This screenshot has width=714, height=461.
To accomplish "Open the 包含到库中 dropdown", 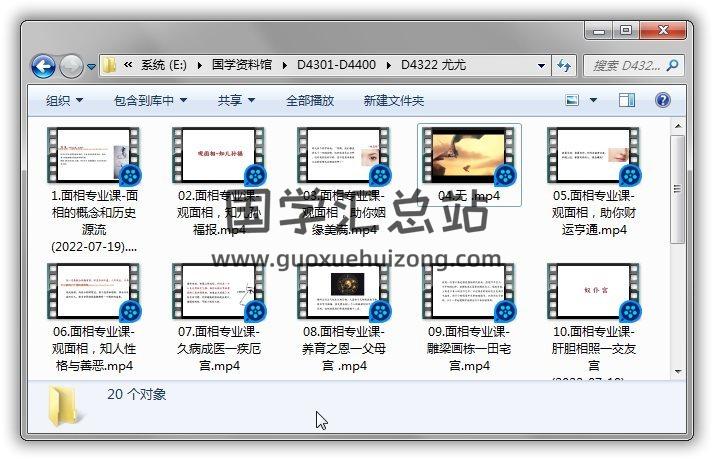I will [150, 100].
